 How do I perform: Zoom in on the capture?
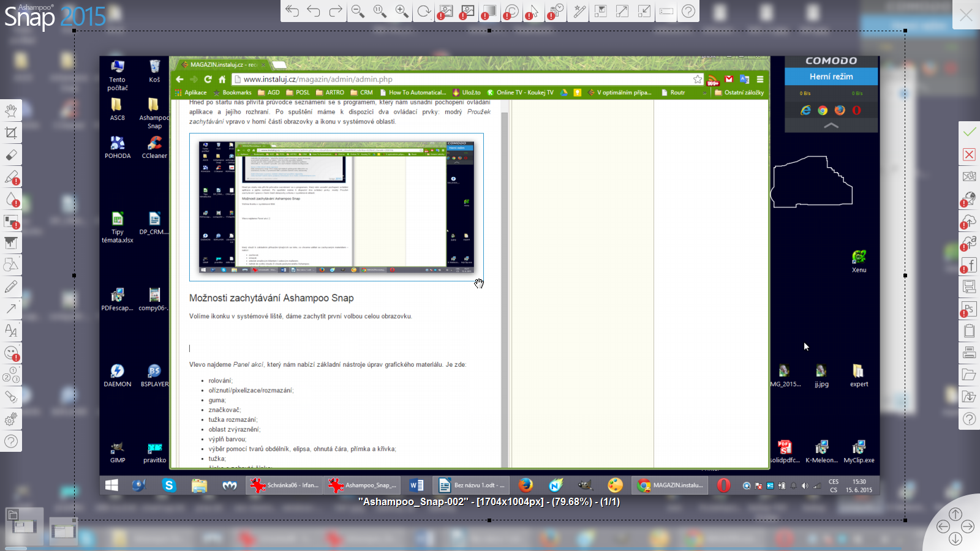pos(402,11)
